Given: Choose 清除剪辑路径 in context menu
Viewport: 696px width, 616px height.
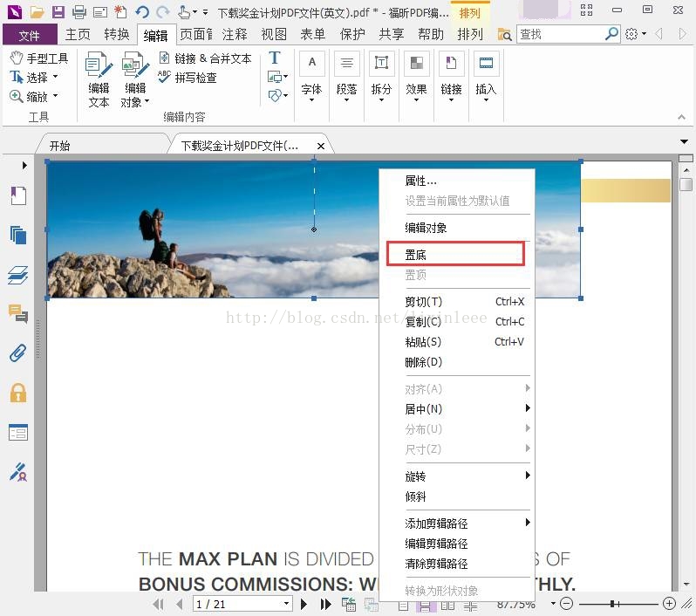Looking at the screenshot, I should point(457,564).
